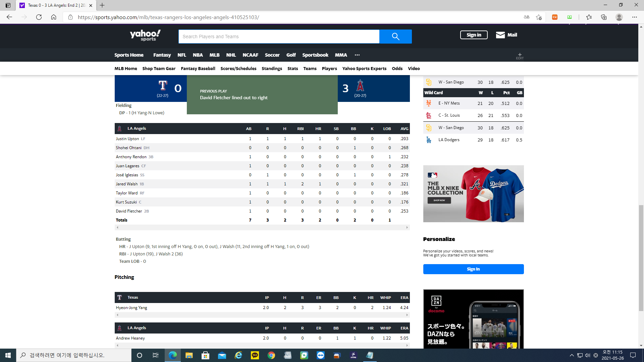
Task: Open the DAZN docomo advertisement
Action: 473,319
